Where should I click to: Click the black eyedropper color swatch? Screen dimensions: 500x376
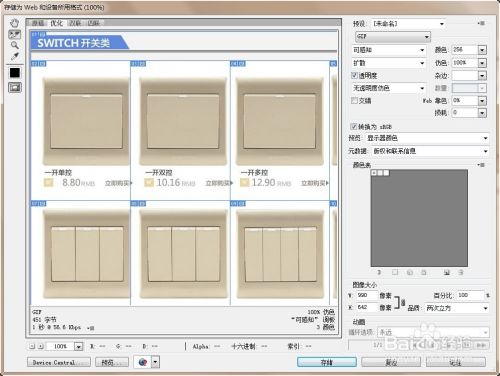coord(15,73)
